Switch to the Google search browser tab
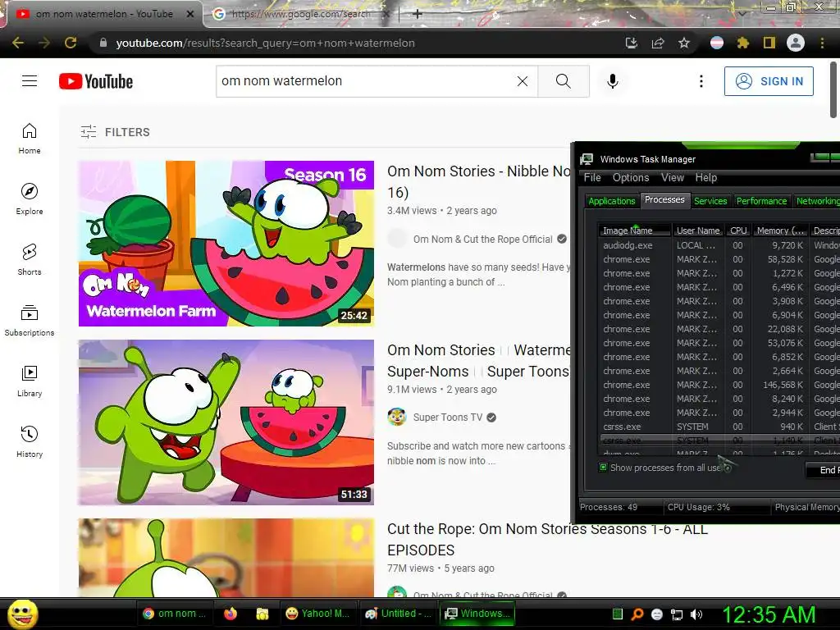This screenshot has width=840, height=630. pyautogui.click(x=303, y=14)
